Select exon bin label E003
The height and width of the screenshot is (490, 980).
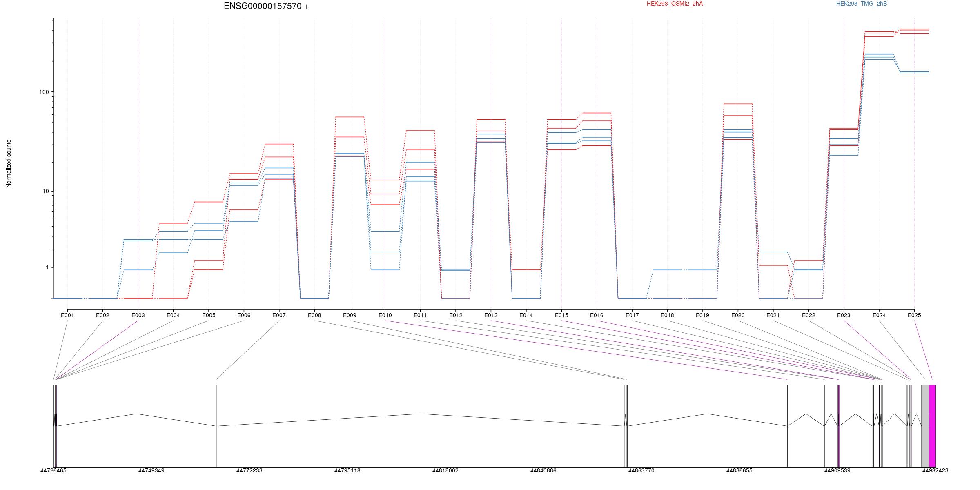(x=138, y=315)
